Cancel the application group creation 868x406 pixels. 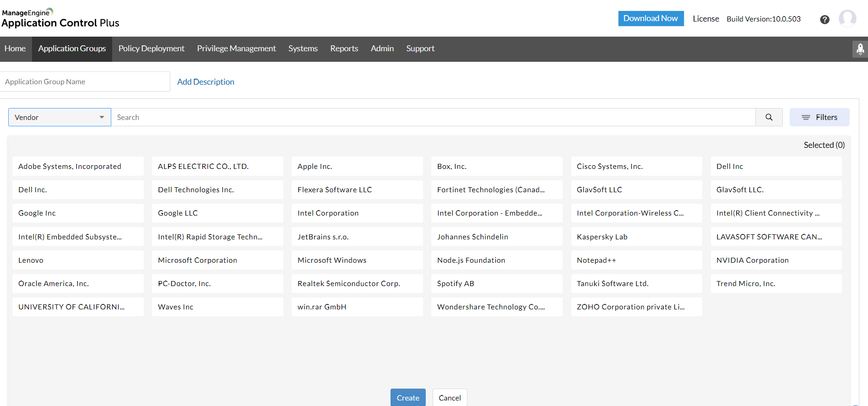click(x=449, y=397)
